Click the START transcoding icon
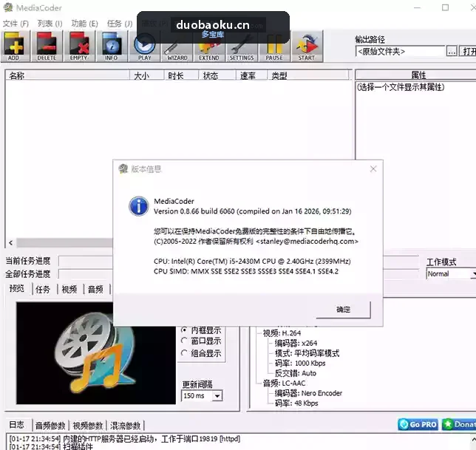This screenshot has width=476, height=450. coord(307,47)
